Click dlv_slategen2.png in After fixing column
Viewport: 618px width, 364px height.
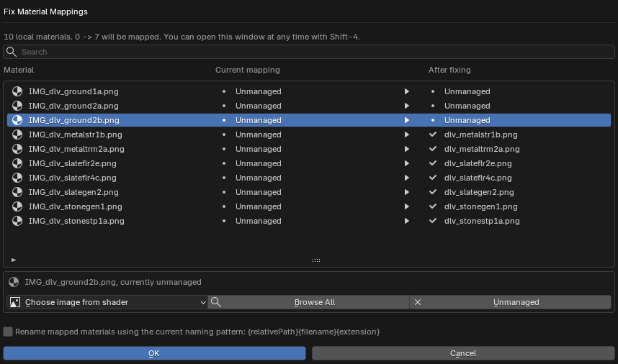tap(479, 192)
